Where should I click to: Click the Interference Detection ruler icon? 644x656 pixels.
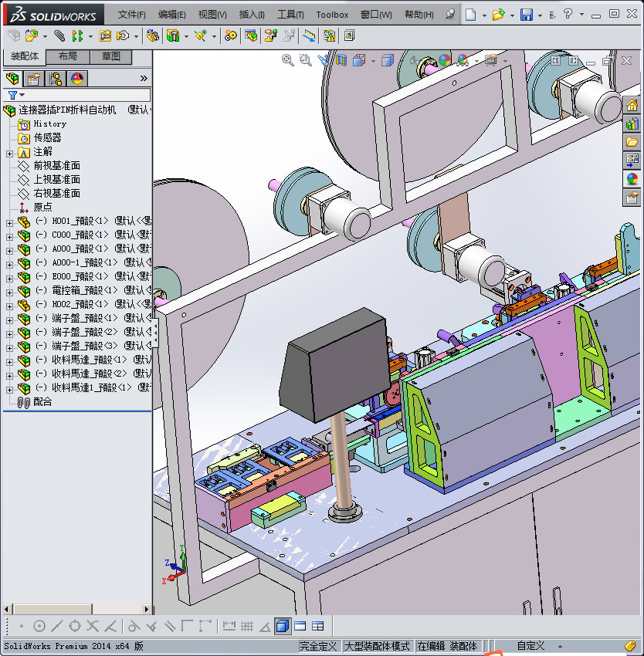(x=309, y=36)
